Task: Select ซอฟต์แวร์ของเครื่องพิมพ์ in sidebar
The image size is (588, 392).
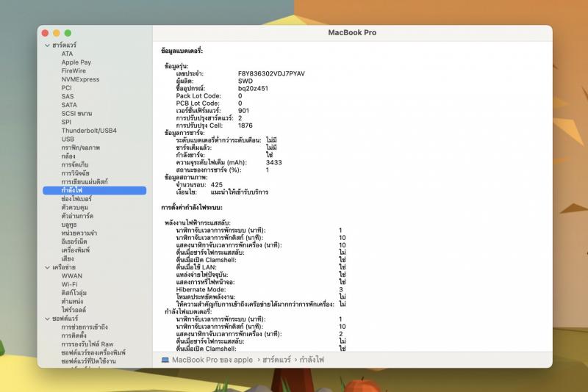Action: [93, 352]
